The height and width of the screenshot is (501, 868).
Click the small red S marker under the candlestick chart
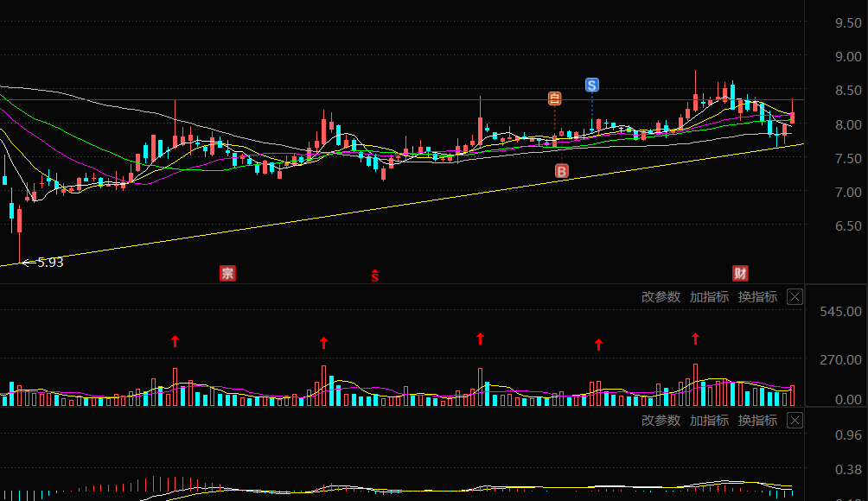click(374, 276)
